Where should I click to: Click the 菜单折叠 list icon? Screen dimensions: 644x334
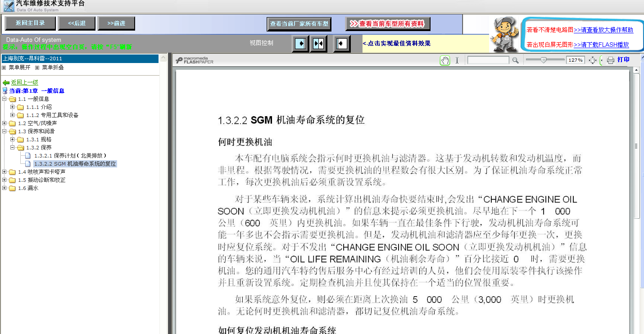point(37,68)
